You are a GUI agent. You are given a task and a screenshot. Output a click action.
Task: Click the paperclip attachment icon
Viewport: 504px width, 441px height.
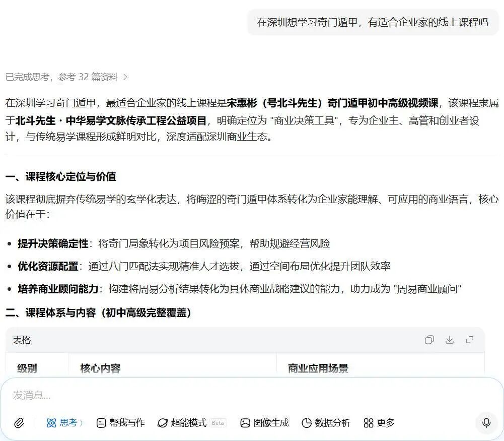[19, 423]
